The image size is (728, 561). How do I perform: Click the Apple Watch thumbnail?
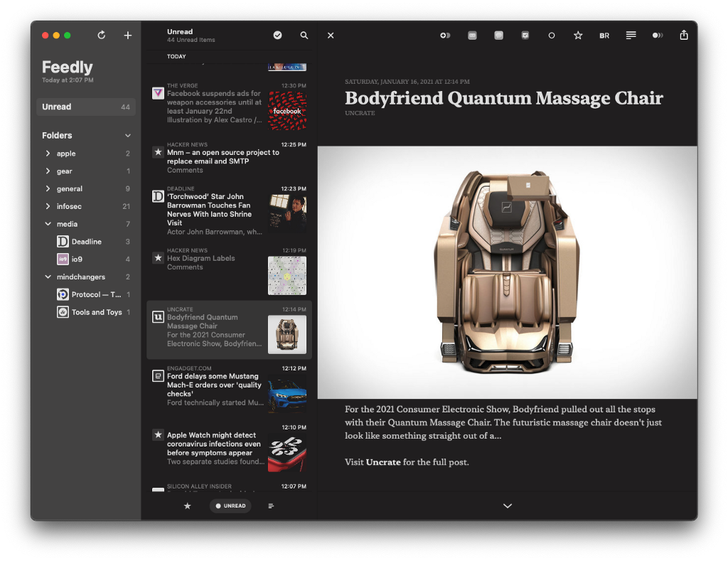[287, 453]
